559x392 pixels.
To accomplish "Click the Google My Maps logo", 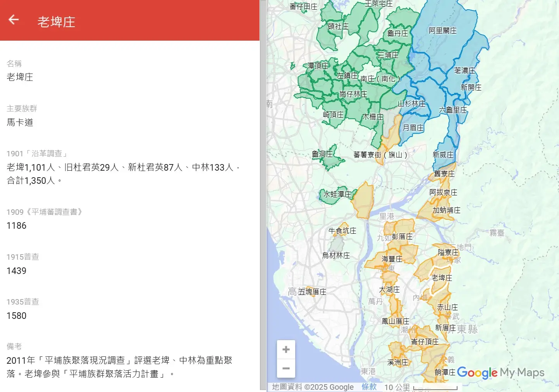I will click(501, 373).
